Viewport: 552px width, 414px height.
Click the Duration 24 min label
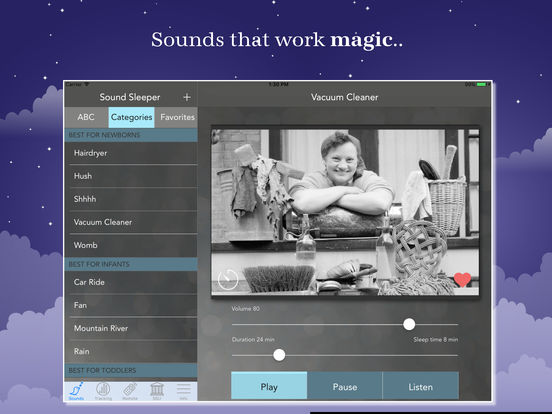coord(253,340)
